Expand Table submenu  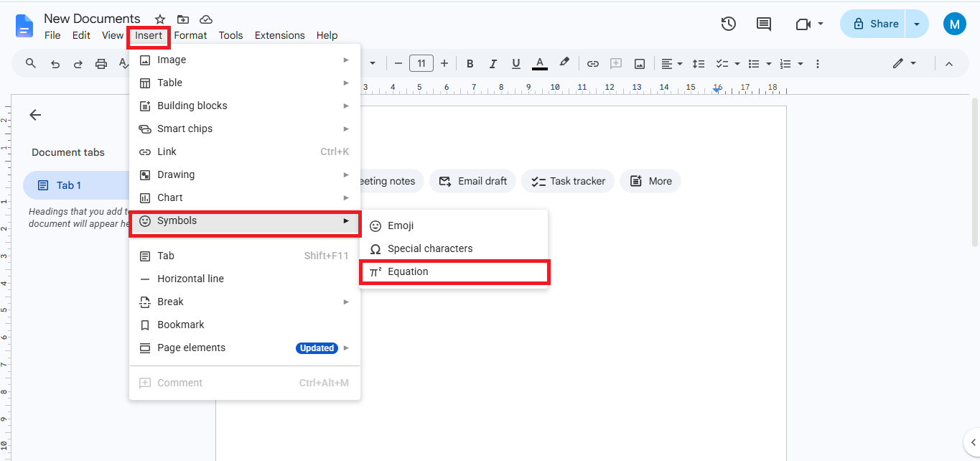tap(245, 83)
